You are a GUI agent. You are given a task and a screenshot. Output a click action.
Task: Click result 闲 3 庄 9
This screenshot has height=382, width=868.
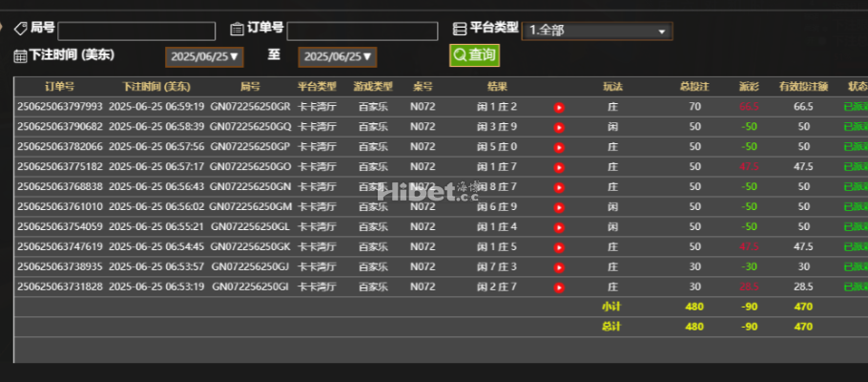(497, 126)
